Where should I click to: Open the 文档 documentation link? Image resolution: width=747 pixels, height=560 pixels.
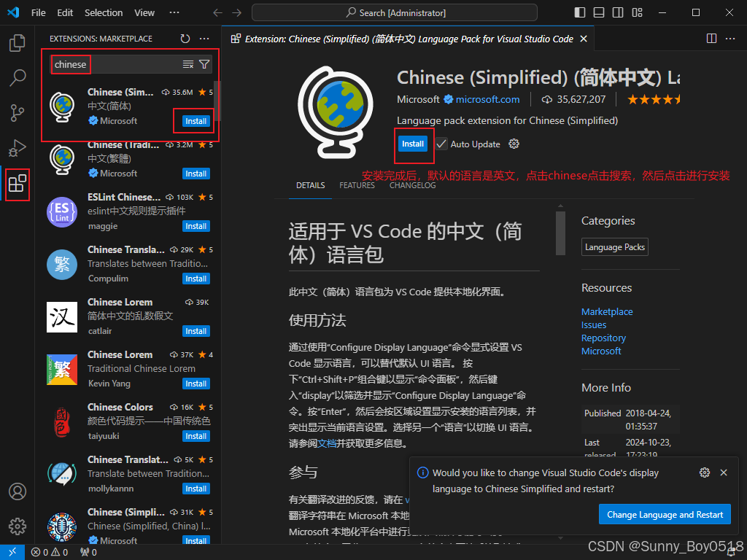327,443
